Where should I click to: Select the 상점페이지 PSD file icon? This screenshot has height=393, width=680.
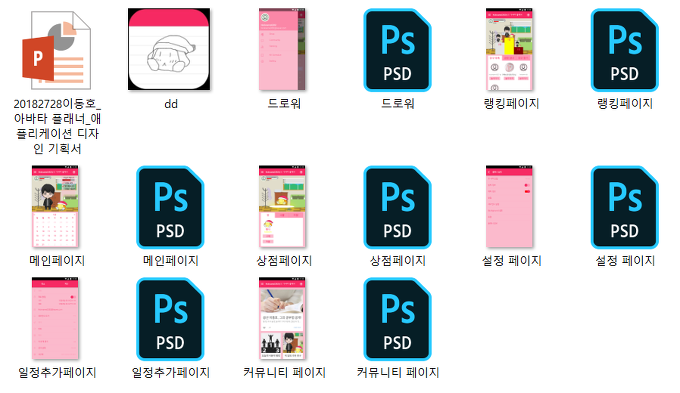click(x=397, y=207)
